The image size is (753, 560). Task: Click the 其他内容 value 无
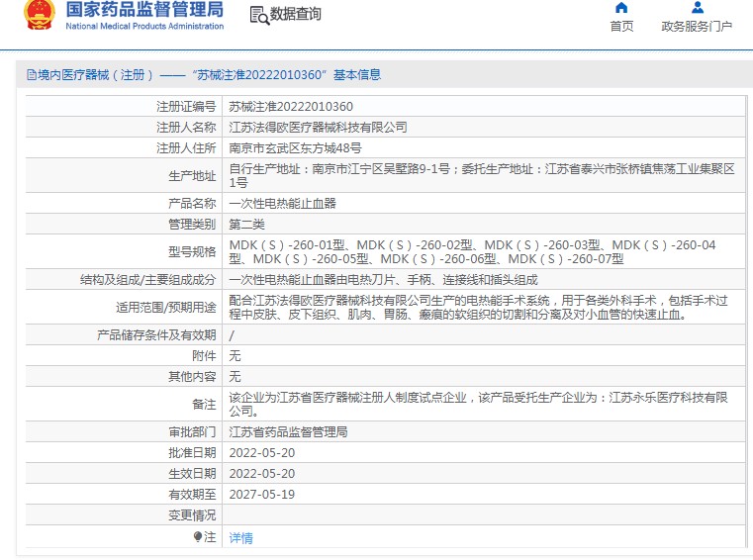pos(235,376)
